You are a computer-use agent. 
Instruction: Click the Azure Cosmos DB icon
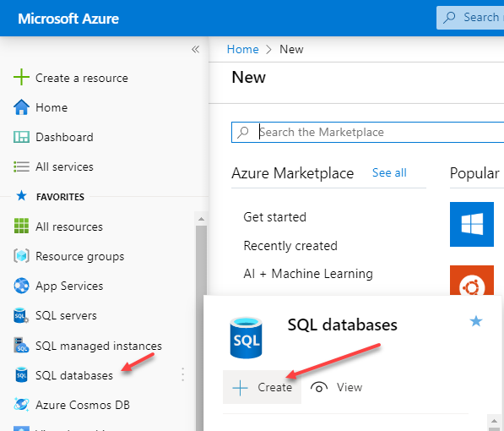click(x=21, y=404)
